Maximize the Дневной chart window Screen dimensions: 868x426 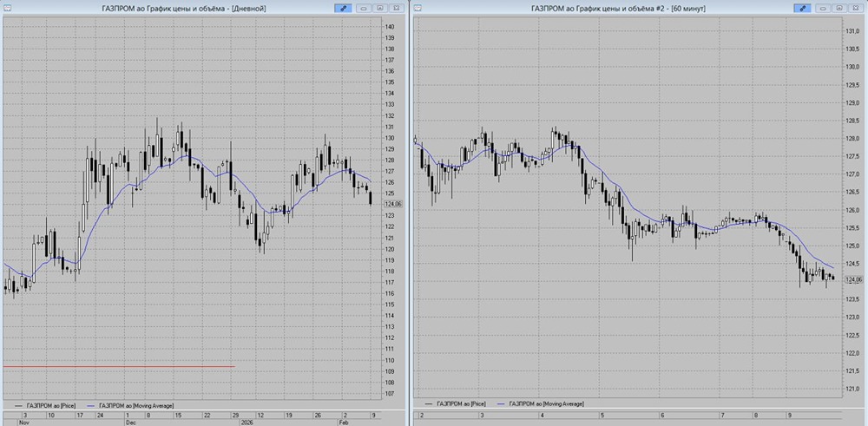pyautogui.click(x=380, y=8)
